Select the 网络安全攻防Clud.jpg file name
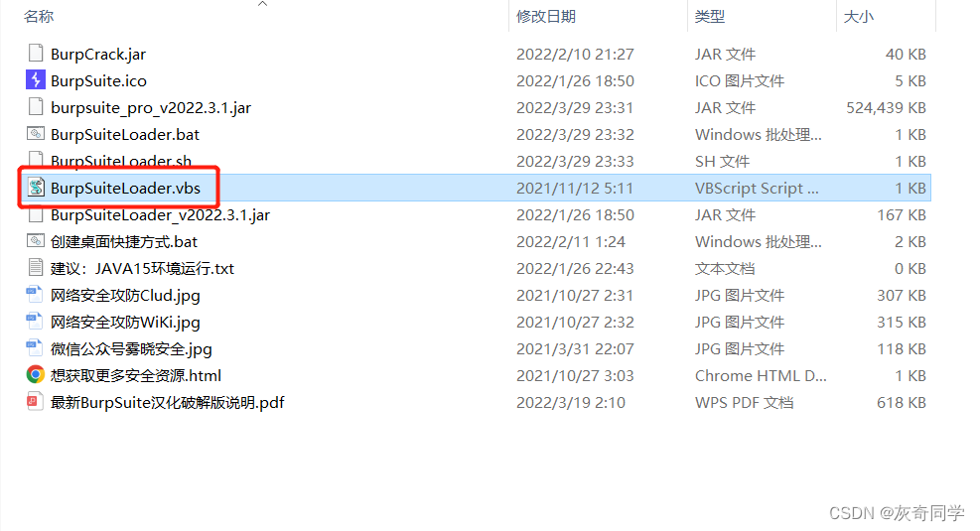Viewport: 980px width, 531px height. tap(126, 296)
